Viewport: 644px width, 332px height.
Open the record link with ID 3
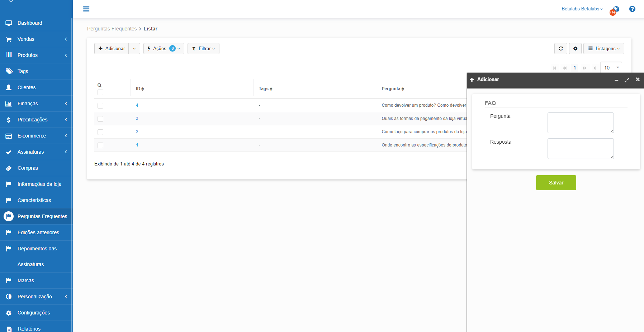[137, 119]
